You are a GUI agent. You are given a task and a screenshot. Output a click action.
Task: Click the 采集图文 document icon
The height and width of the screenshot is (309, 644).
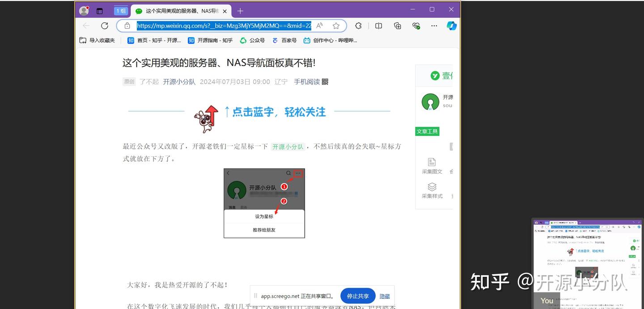click(x=432, y=162)
